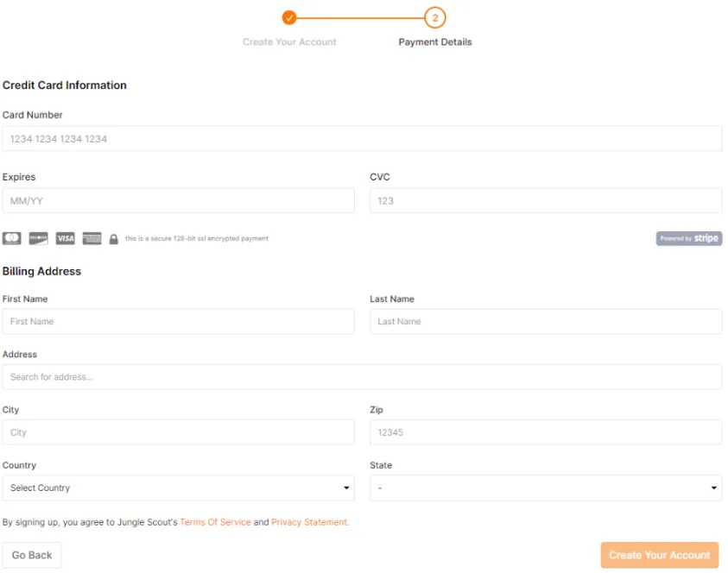This screenshot has width=728, height=573.
Task: Open the Terms Of Service link
Action: point(215,522)
